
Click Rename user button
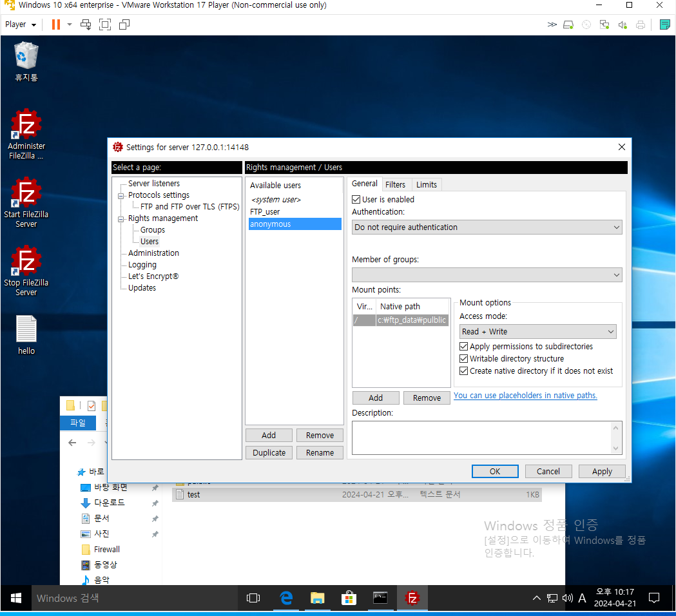tap(320, 452)
